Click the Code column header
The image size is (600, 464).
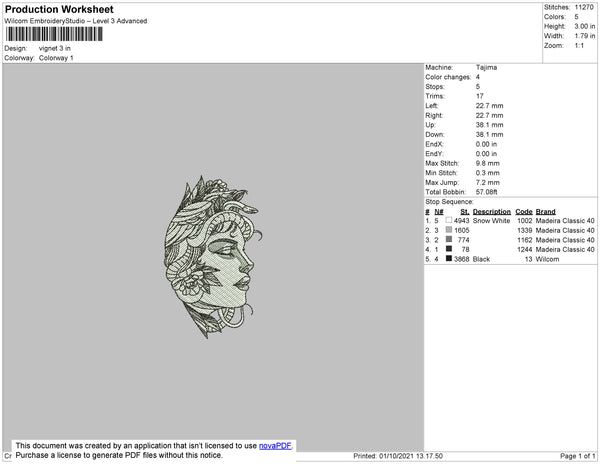point(524,212)
